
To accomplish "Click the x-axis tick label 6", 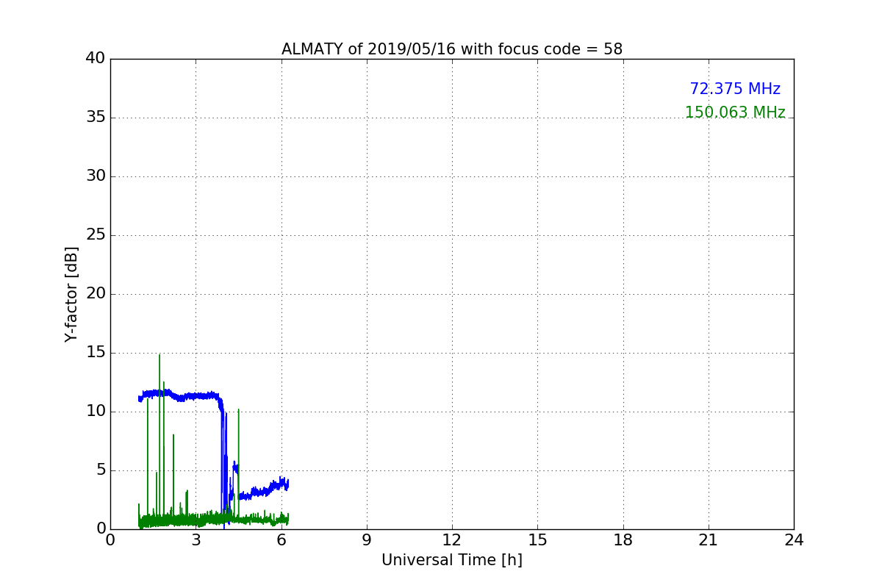I will [281, 540].
